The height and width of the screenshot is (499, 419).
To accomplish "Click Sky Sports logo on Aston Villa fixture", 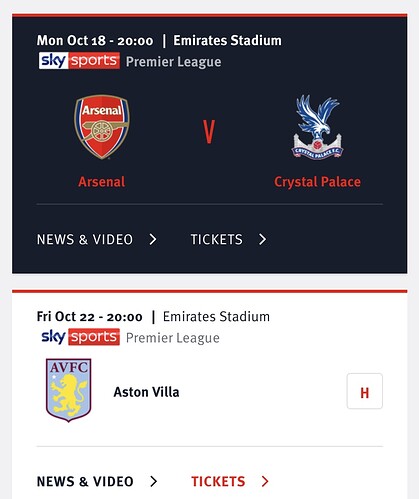I will (79, 337).
